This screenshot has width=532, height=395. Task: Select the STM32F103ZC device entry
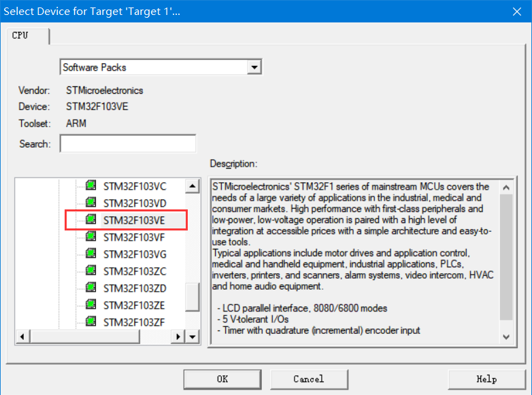(135, 271)
